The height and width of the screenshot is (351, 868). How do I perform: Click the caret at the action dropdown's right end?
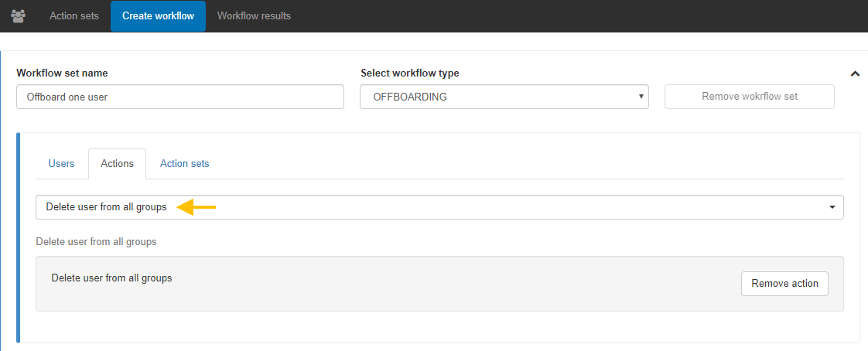tap(832, 207)
